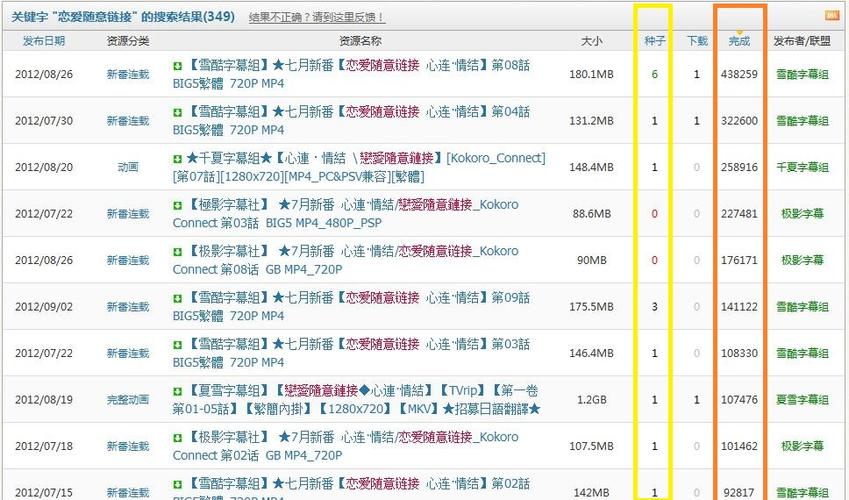Click the seed count 6 in the 180.1MB row
Viewport: 849px width, 500px height.
pos(655,74)
